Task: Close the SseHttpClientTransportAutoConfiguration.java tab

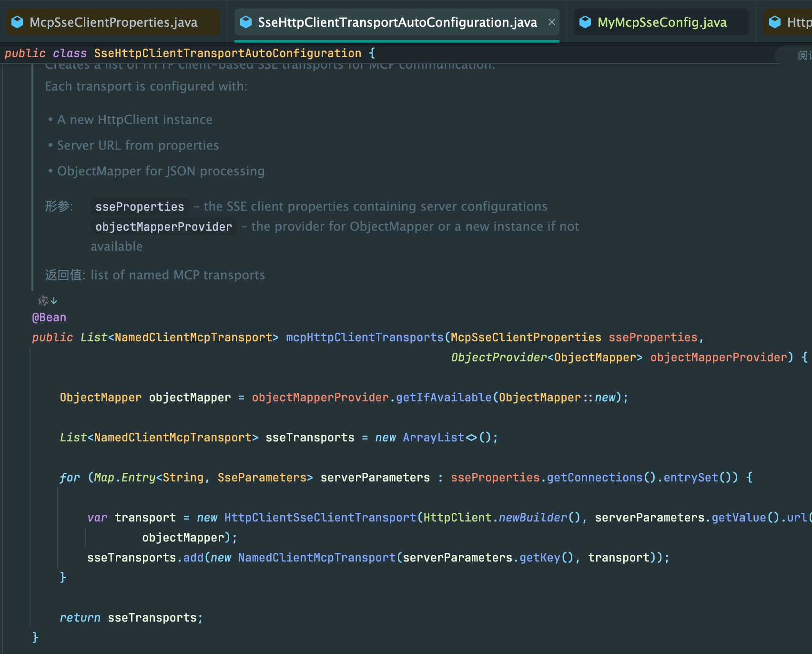Action: click(551, 22)
